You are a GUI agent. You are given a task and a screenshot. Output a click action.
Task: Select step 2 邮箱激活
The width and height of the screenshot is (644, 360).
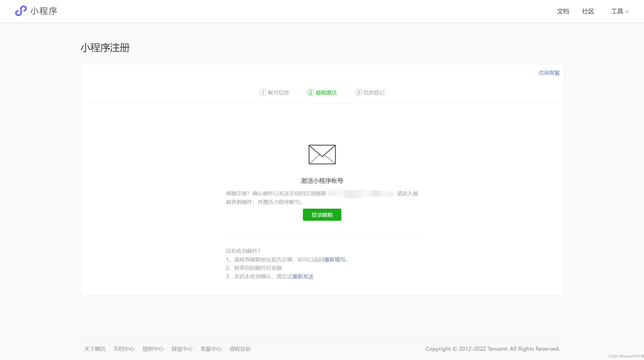click(x=322, y=93)
